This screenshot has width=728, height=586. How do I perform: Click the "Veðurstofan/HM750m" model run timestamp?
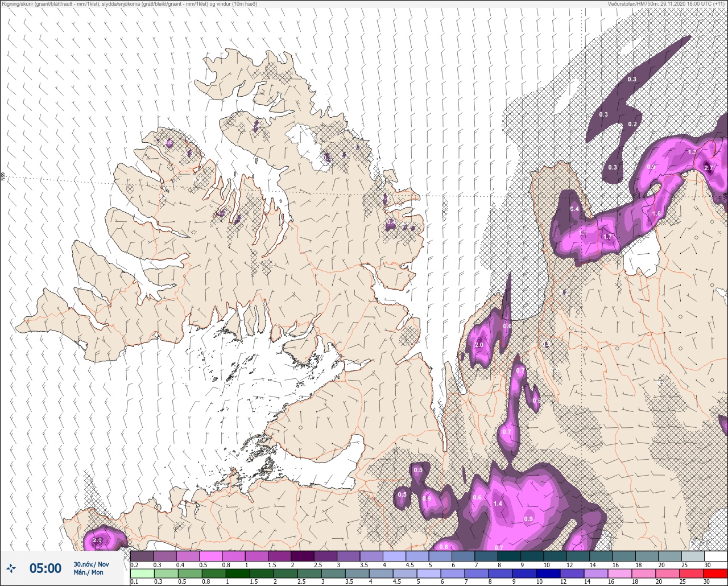coord(666,4)
